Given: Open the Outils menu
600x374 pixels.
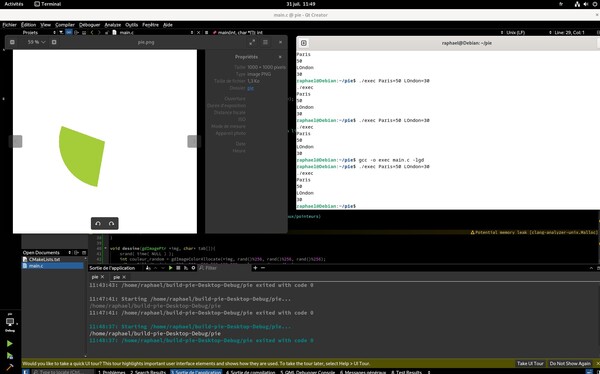Looking at the screenshot, I should click(x=132, y=25).
